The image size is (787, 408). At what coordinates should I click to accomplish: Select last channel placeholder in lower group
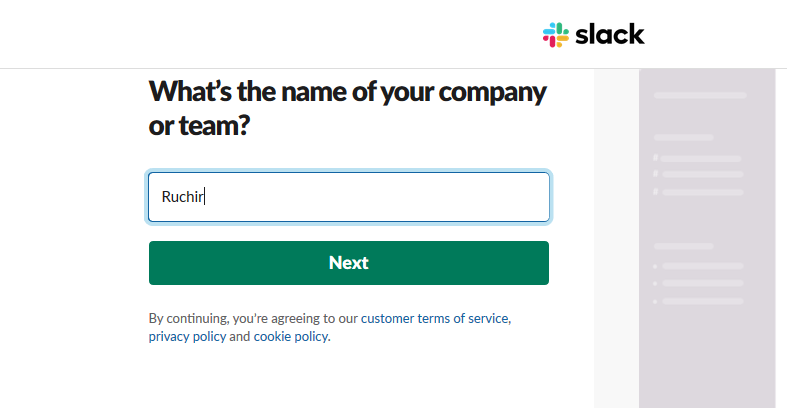click(702, 300)
